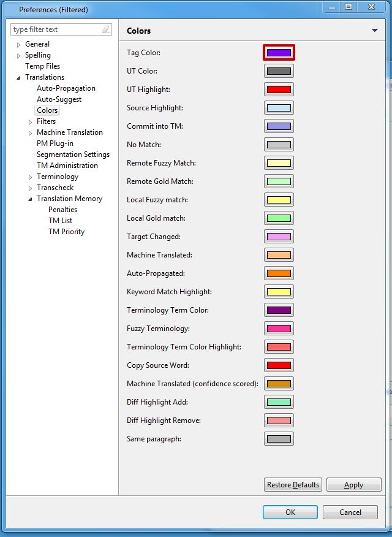Screen dimensions: 392x537
Task: Select Temp Files in the preferences tree
Action: 42,66
